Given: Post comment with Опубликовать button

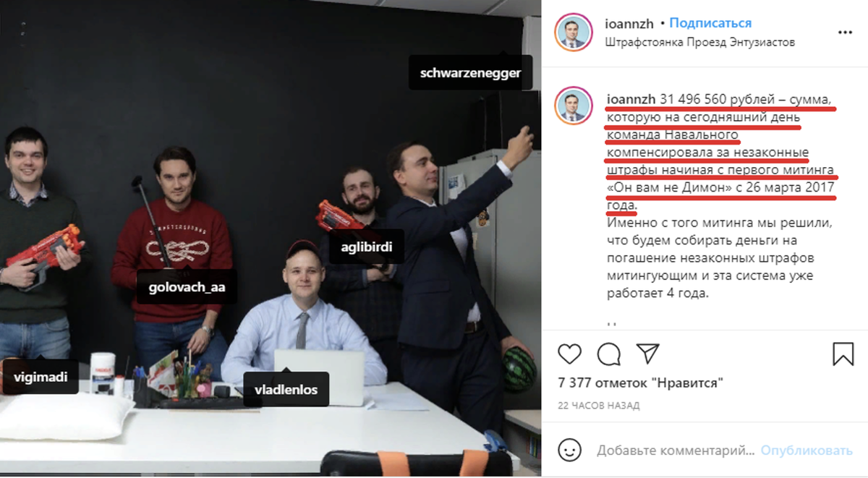Looking at the screenshot, I should 807,451.
